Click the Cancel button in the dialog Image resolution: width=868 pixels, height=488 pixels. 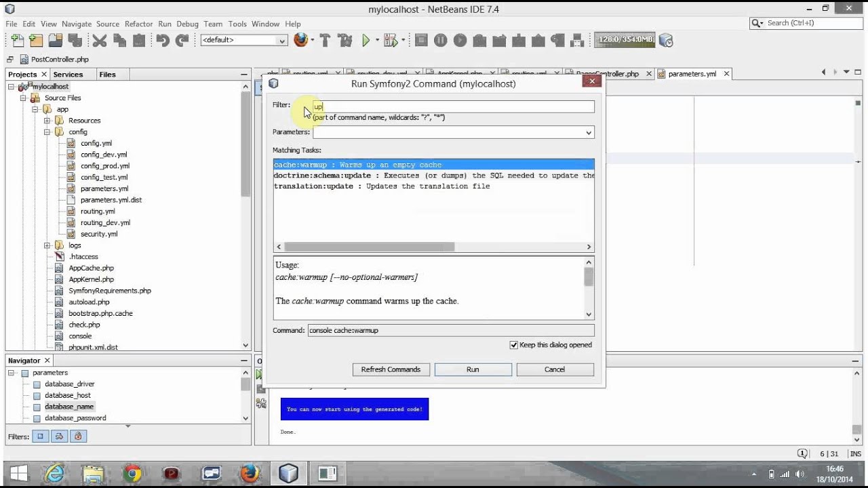coord(555,369)
